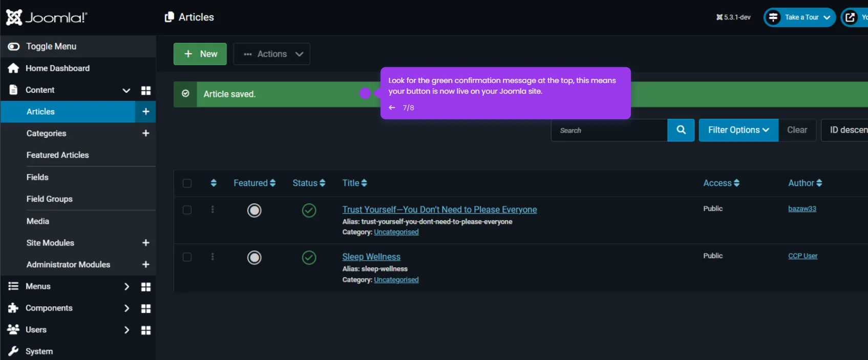Open Media in sidebar
868x360 pixels.
[38, 221]
